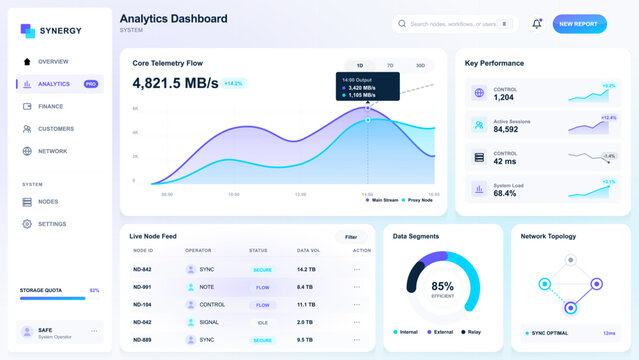Click the Analytics bar chart icon
Image resolution: width=639 pixels, height=360 pixels.
(x=27, y=84)
